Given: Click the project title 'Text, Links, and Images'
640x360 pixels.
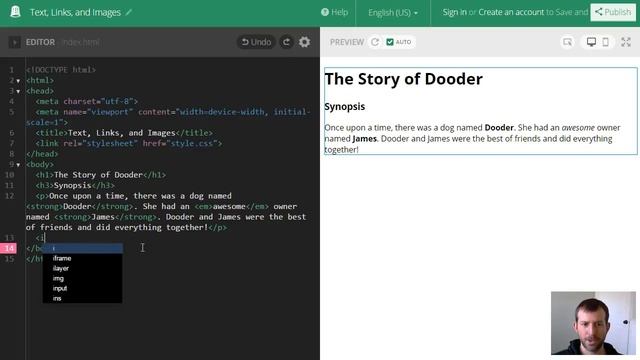Looking at the screenshot, I should [x=75, y=12].
